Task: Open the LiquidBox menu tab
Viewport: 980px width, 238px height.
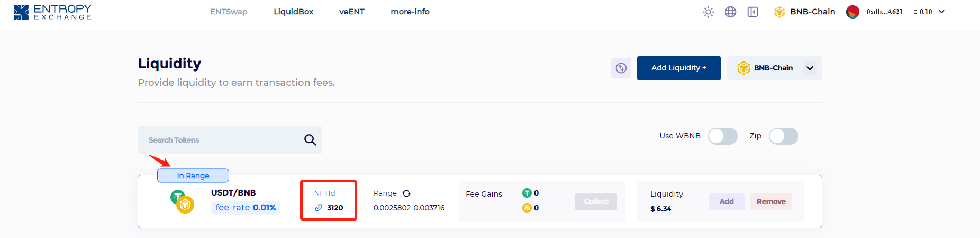Action: [x=294, y=12]
